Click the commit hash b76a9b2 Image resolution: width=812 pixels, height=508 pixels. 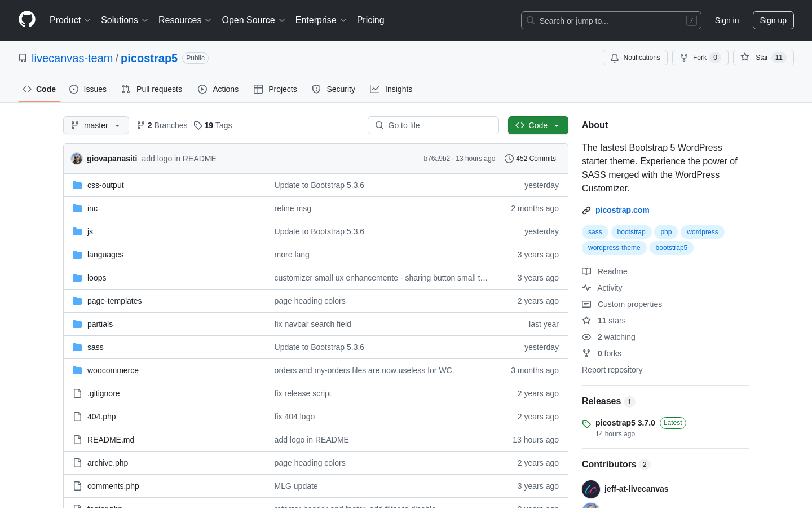click(x=437, y=159)
